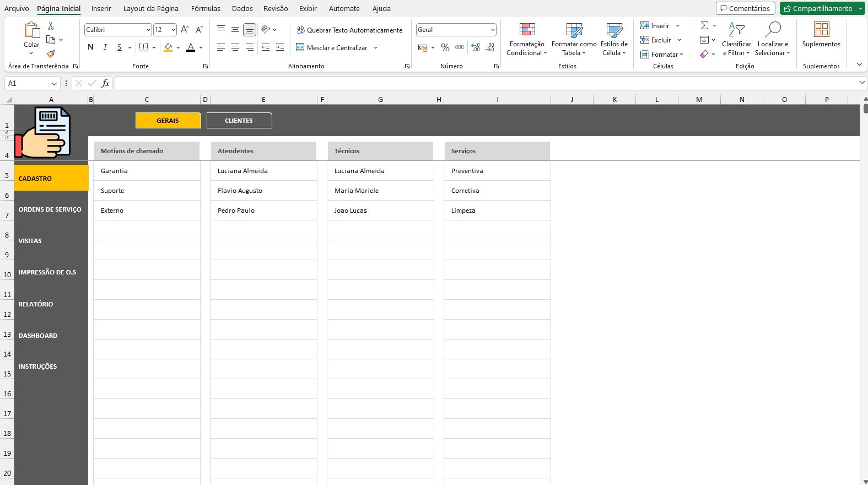868x485 pixels.
Task: Click the Format Painter brush icon
Action: pyautogui.click(x=51, y=53)
